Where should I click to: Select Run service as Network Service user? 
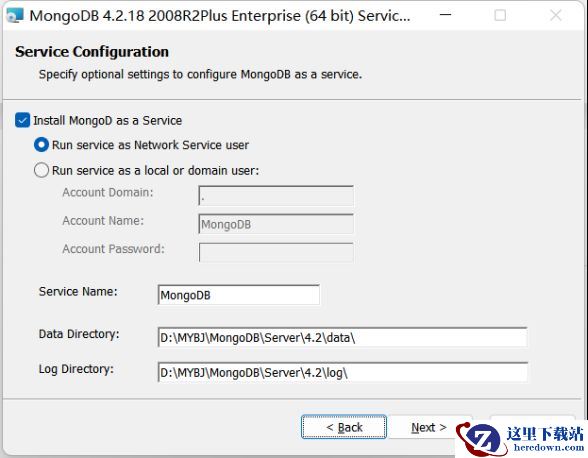(x=41, y=145)
